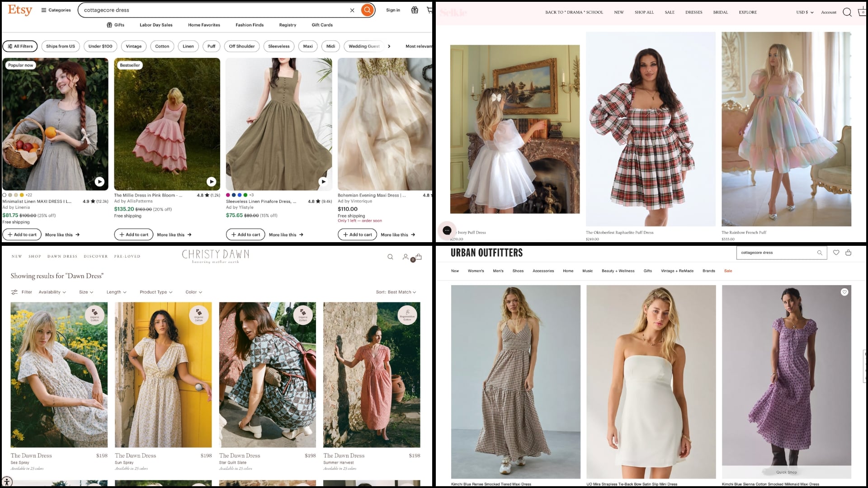
Task: Select DRESSES in the Selkie navigation
Action: [x=694, y=12]
